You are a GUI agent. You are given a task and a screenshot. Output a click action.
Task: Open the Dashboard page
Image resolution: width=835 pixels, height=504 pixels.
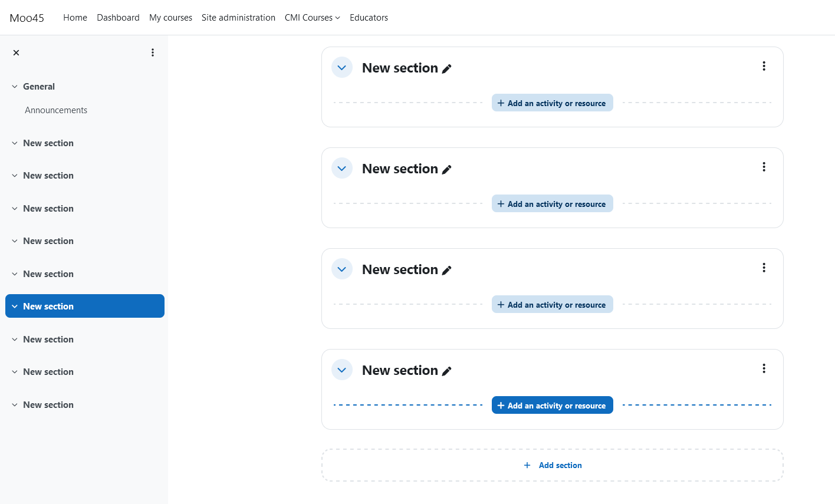[x=118, y=18]
